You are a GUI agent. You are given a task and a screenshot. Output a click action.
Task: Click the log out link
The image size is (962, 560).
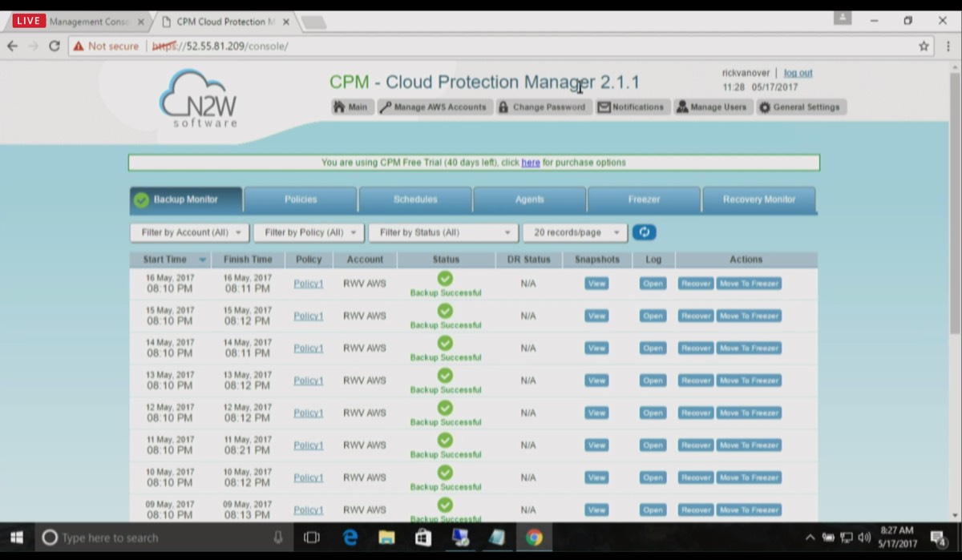coord(798,73)
